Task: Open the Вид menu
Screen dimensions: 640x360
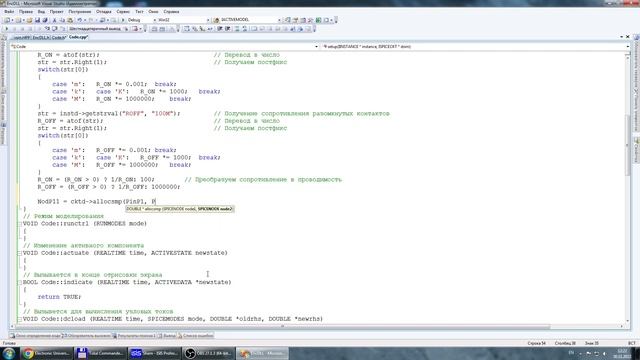Action: click(41, 12)
